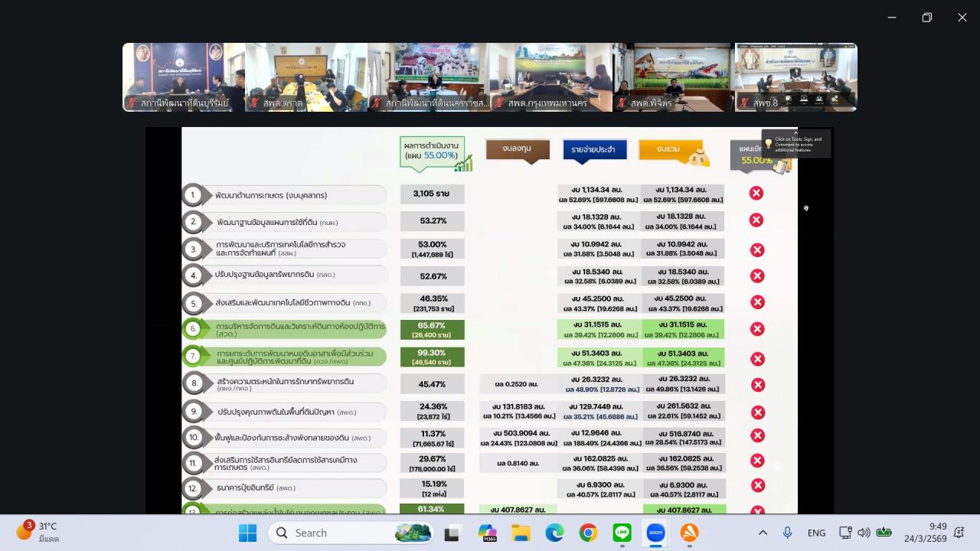Click the microphone icon in system tray
This screenshot has height=551, width=980.
[787, 533]
